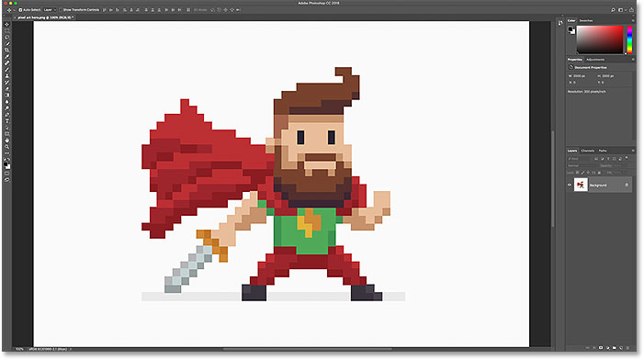Image resolution: width=644 pixels, height=360 pixels.
Task: Click the add layer mask icon
Action: coord(601,348)
